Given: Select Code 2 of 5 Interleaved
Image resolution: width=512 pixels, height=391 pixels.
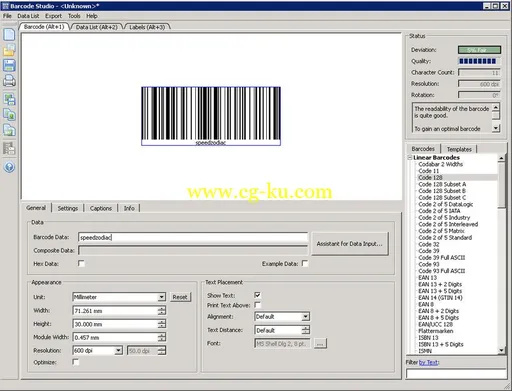Looking at the screenshot, I should click(448, 224).
